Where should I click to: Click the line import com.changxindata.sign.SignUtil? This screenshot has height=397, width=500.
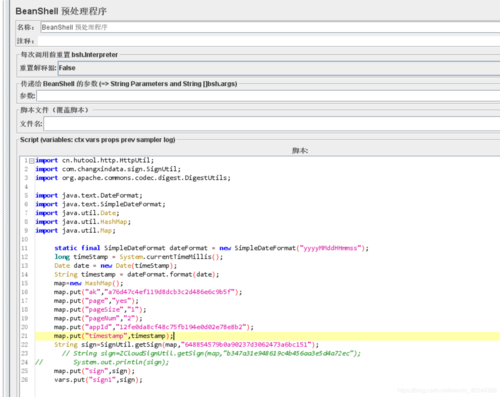(108, 169)
